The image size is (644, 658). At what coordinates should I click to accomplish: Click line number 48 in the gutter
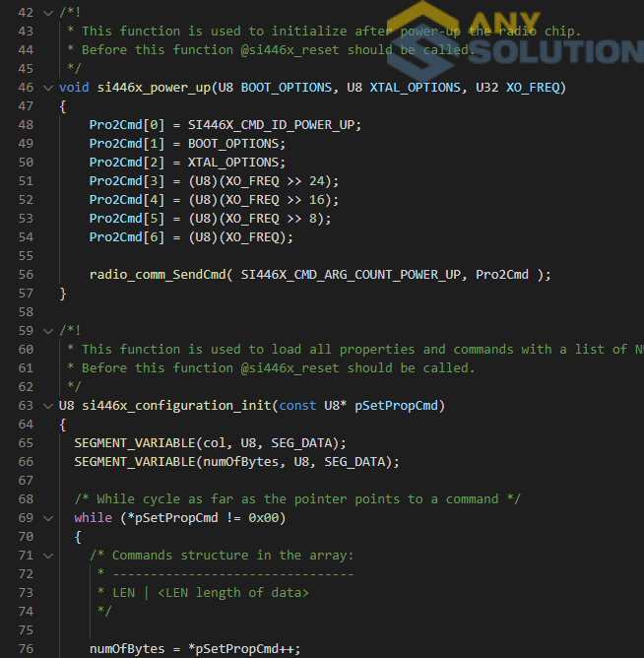(26, 124)
